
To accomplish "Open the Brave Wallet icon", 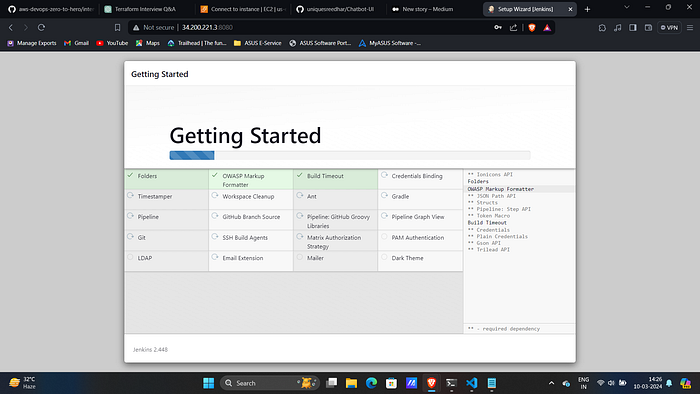I will coord(648,28).
